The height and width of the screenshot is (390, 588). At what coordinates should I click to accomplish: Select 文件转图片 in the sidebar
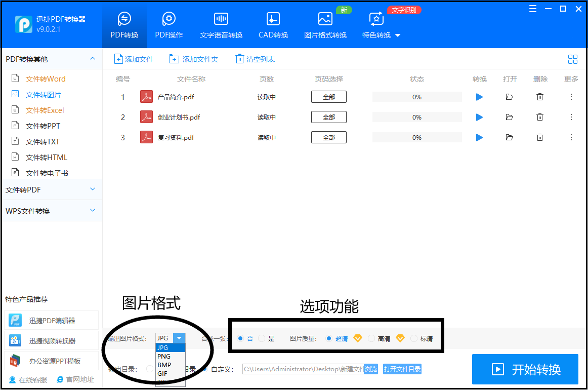pyautogui.click(x=43, y=95)
